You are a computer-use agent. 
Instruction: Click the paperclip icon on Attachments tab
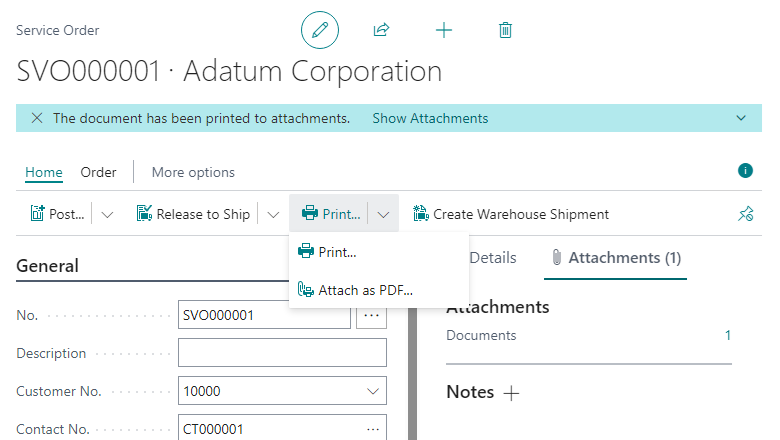(x=557, y=258)
